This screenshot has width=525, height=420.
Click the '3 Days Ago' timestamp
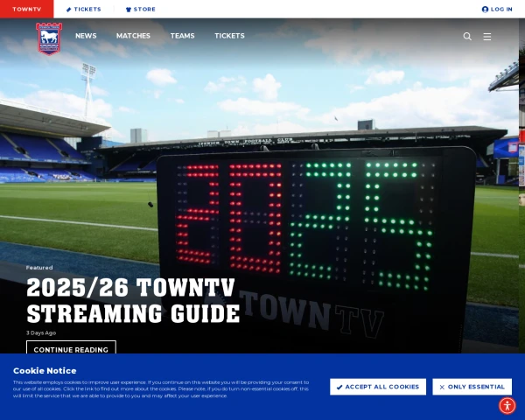[x=41, y=332]
